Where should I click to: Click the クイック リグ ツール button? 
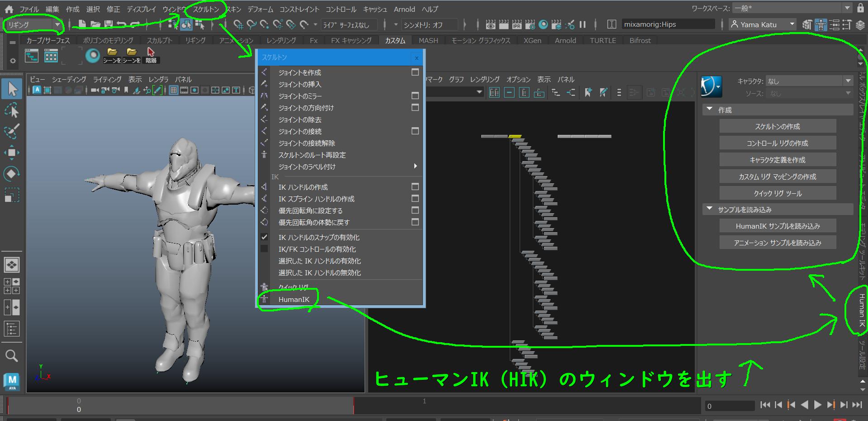click(778, 193)
